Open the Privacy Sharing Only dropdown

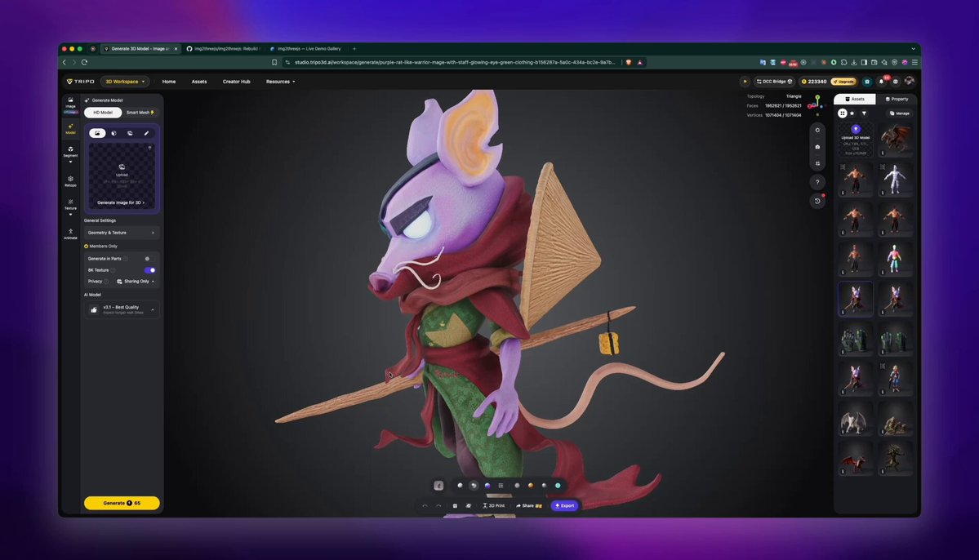tap(136, 282)
